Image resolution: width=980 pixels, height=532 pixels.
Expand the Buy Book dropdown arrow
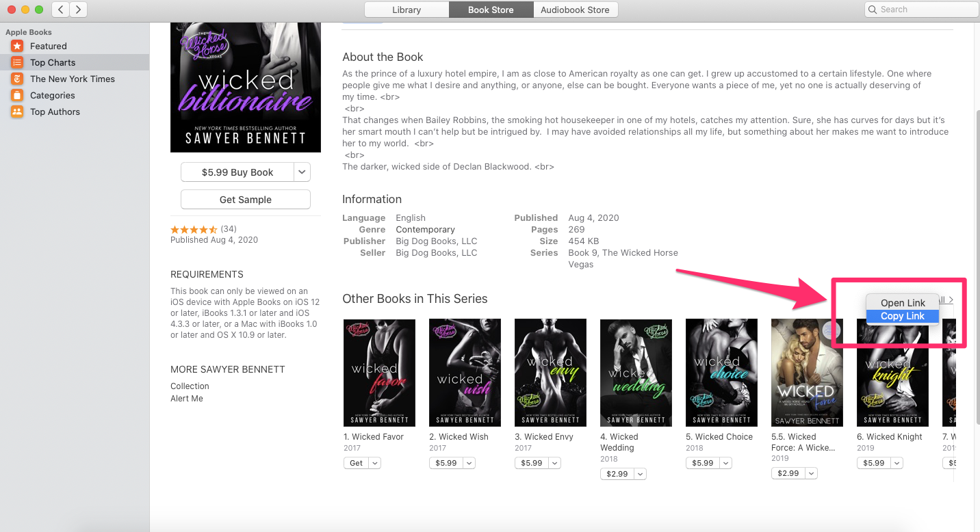302,172
